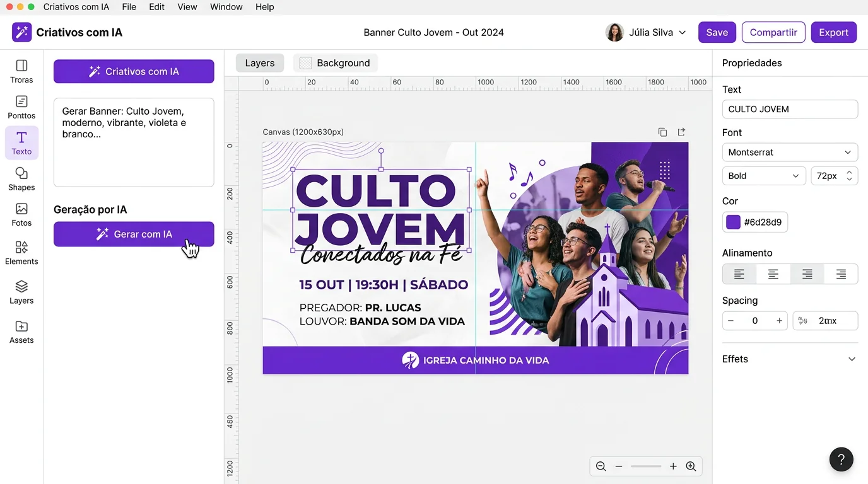This screenshot has height=484, width=868.
Task: Click the duplicate canvas icon above the banner
Action: click(662, 132)
